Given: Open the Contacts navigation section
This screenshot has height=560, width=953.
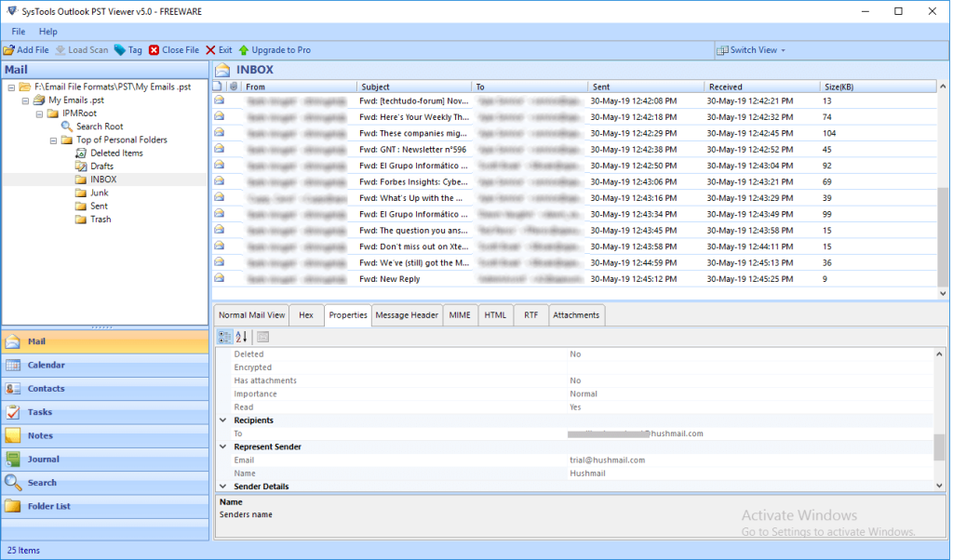Looking at the screenshot, I should tap(105, 389).
